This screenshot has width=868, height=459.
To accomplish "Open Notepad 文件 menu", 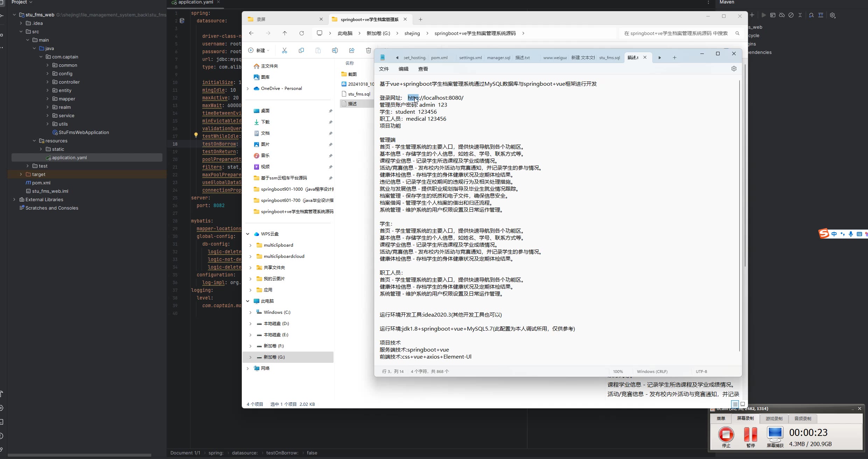I will tap(384, 69).
